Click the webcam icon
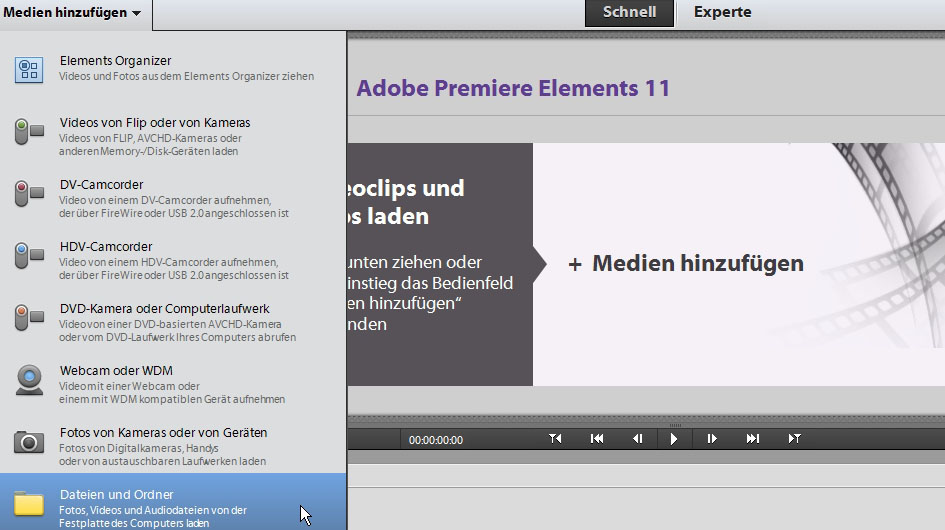Image resolution: width=945 pixels, height=530 pixels. [29, 380]
